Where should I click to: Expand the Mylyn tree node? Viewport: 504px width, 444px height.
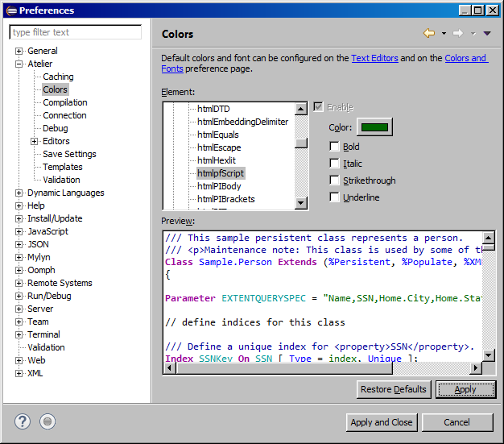19,257
